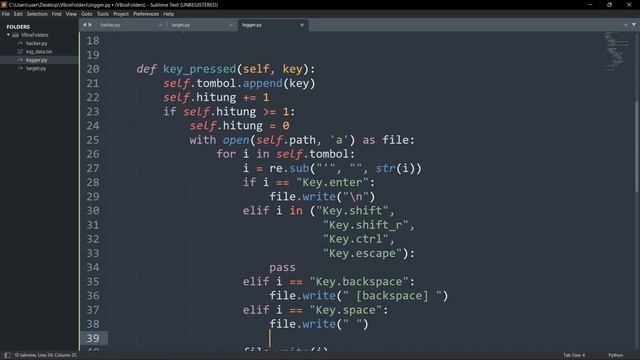The image size is (640, 360).
Task: Change the Tab Size setting
Action: (x=574, y=355)
